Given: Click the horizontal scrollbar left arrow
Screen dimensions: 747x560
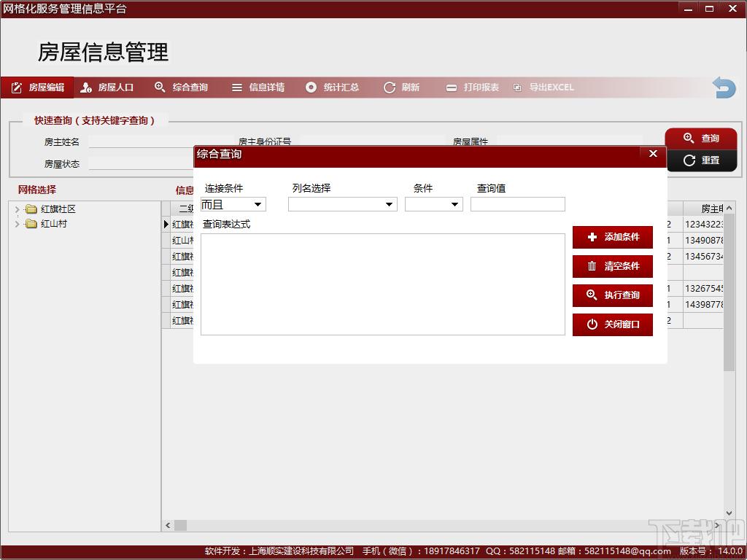Looking at the screenshot, I should pyautogui.click(x=168, y=525).
